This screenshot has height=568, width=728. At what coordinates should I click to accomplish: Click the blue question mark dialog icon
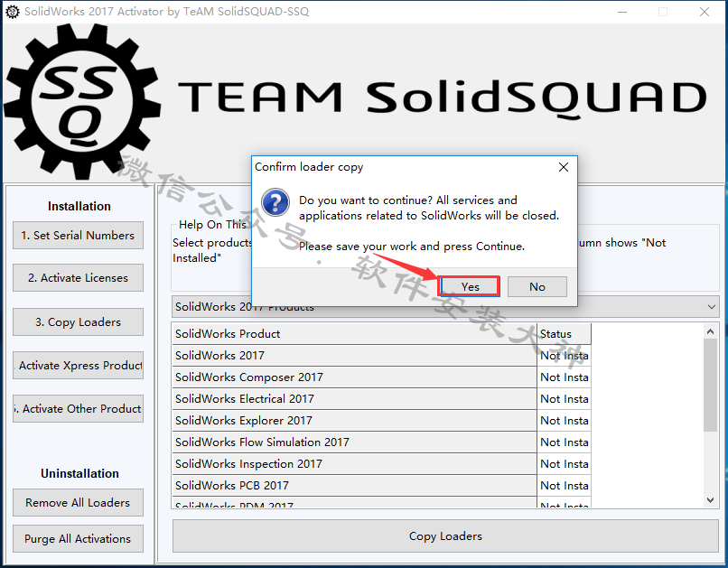click(275, 202)
